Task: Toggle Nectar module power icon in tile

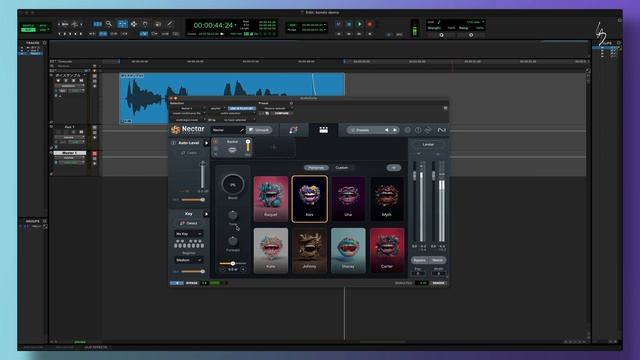Action: tap(216, 142)
